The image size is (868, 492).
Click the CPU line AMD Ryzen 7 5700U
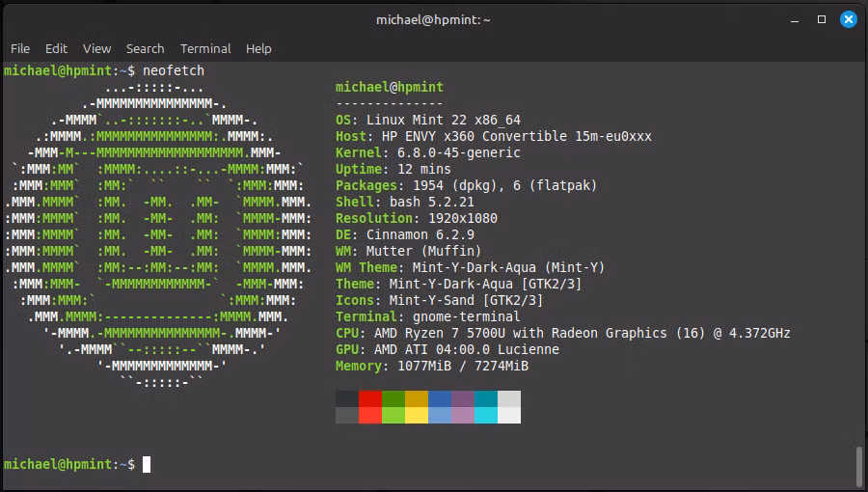tap(563, 333)
